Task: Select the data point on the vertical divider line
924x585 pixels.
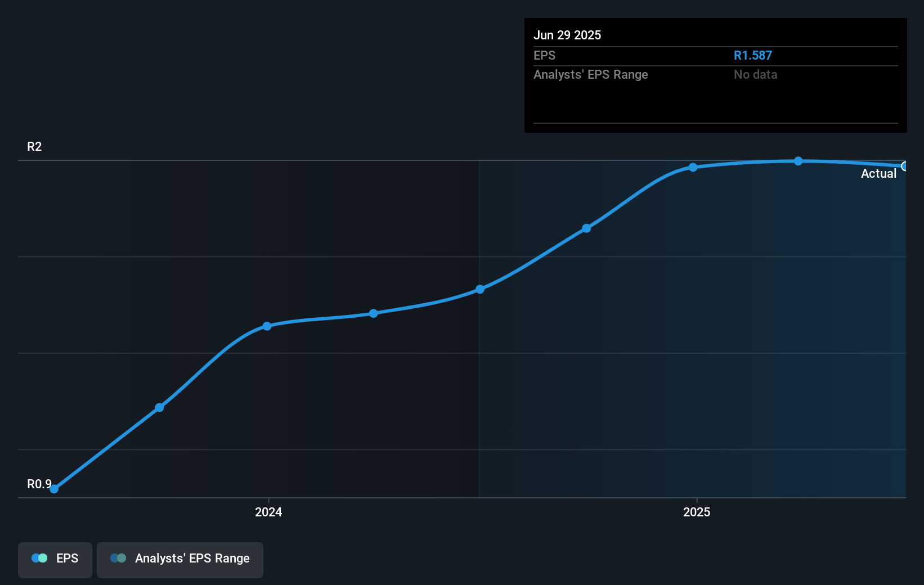Action: 480,289
